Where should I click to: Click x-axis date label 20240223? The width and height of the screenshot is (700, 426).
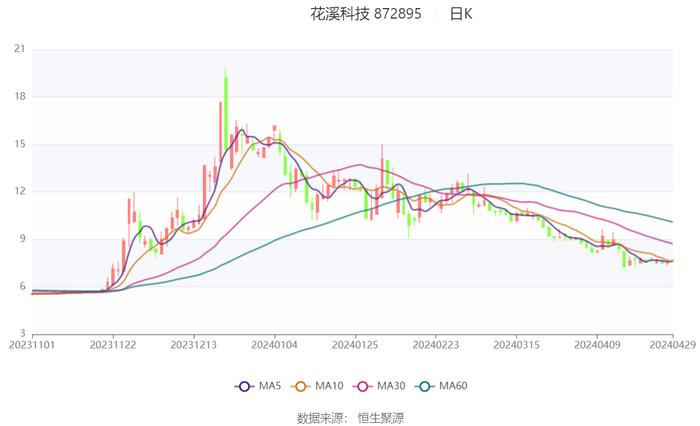click(x=436, y=345)
